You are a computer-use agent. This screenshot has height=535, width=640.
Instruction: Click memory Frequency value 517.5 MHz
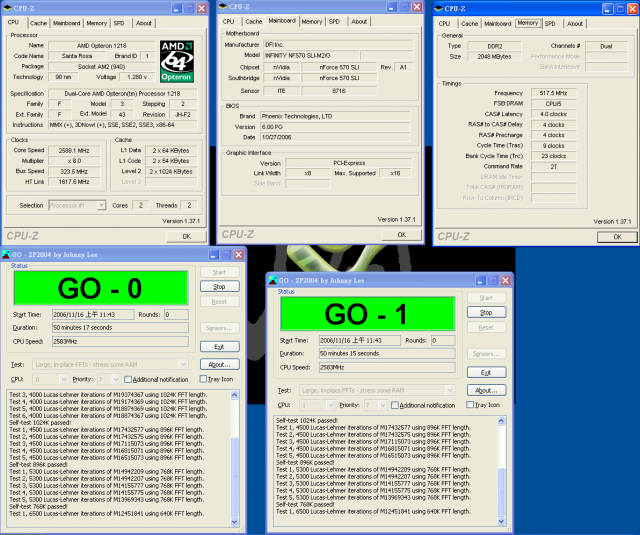553,93
